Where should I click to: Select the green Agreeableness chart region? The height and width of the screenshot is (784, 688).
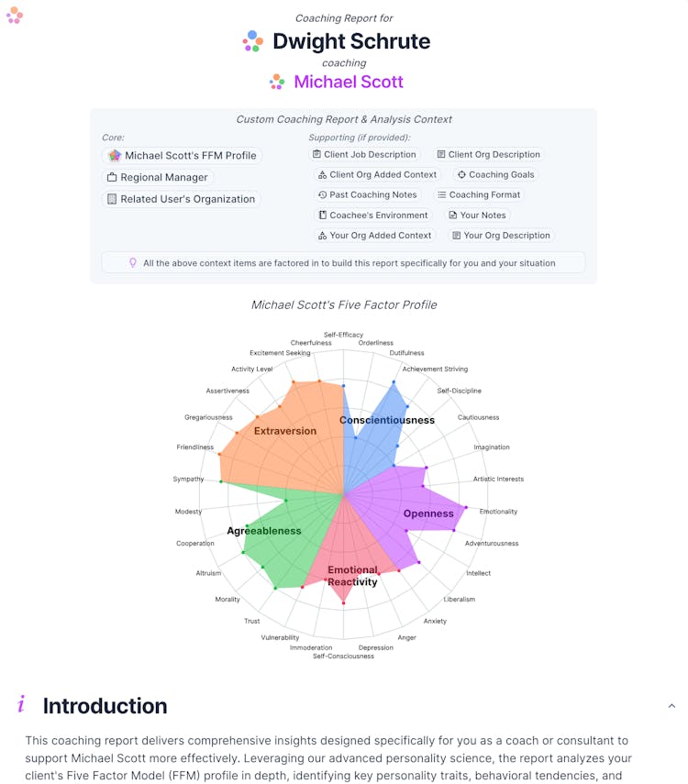264,531
